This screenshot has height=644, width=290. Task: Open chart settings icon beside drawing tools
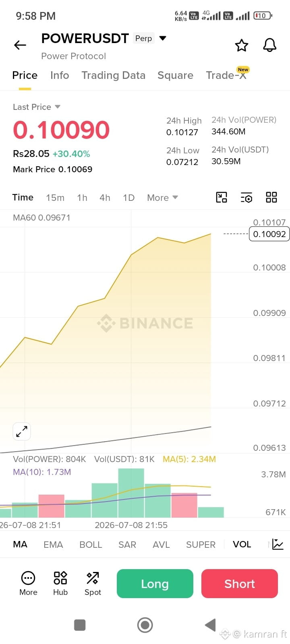pos(246,197)
